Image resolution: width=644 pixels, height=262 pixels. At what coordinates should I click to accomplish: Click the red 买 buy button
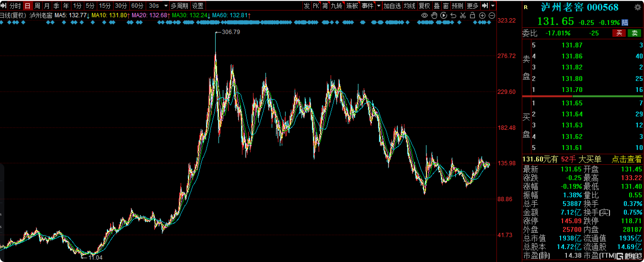point(619,33)
